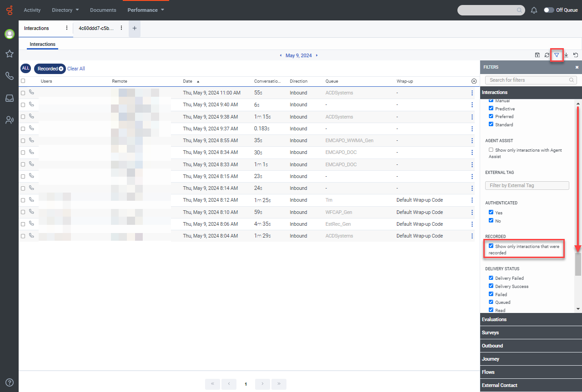The height and width of the screenshot is (392, 582).
Task: Toggle the Off Queue switch
Action: coord(549,10)
